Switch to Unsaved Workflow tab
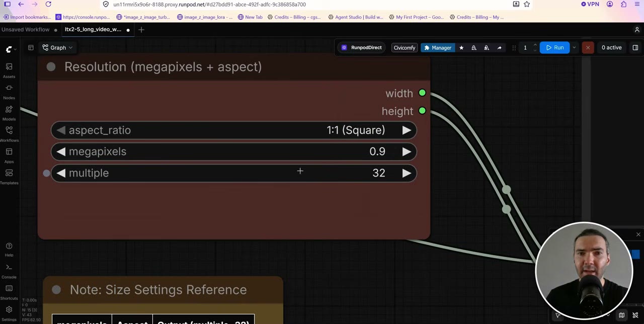The width and height of the screenshot is (644, 324). [x=26, y=30]
